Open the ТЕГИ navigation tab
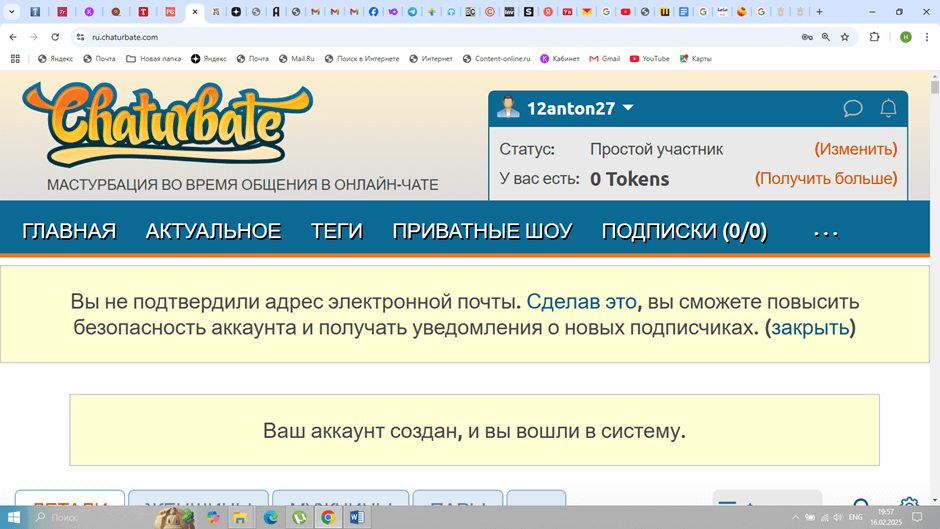Image resolution: width=940 pixels, height=529 pixels. click(x=336, y=232)
